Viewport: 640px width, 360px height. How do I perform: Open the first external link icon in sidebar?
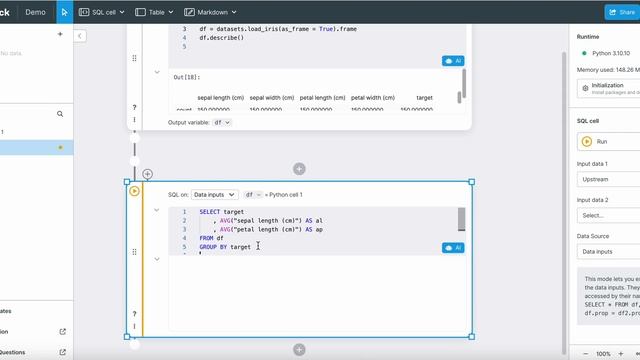62,331
